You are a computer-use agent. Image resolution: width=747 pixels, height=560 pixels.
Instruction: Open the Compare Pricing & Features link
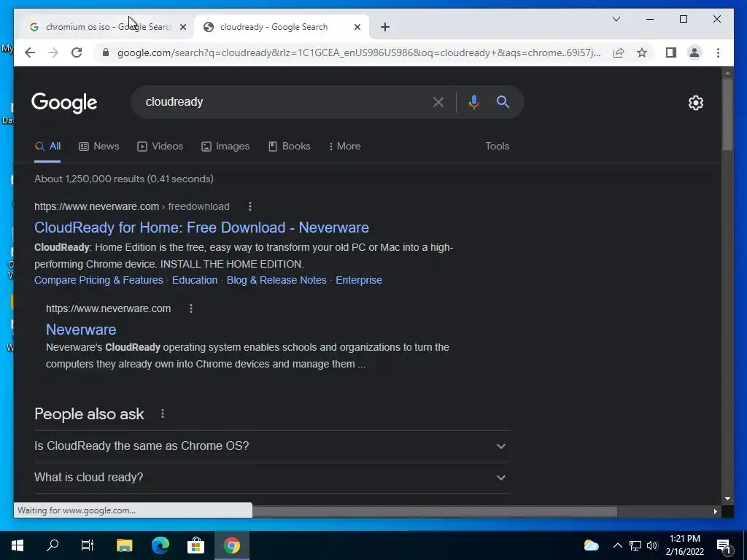[x=98, y=280]
